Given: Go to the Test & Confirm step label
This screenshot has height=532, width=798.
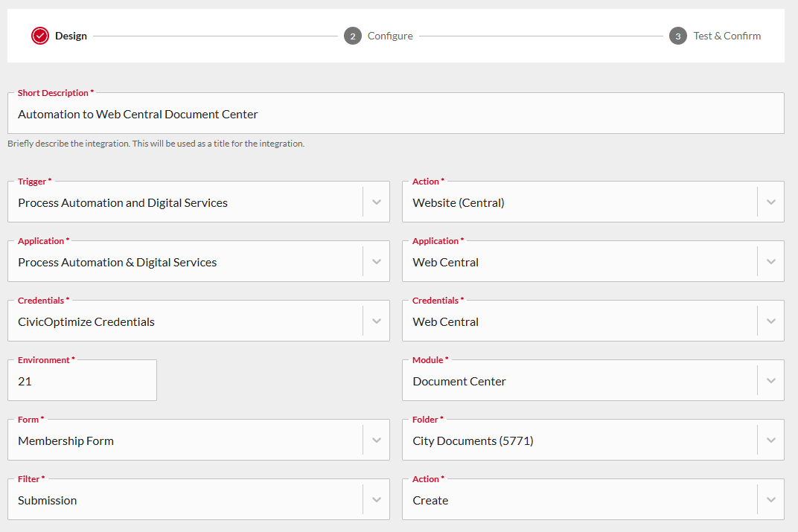Looking at the screenshot, I should [727, 36].
